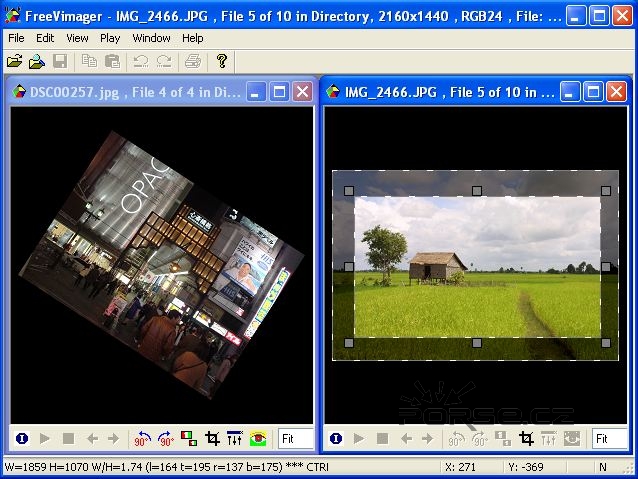Click rotate clockwise icon in IMG_2466 window

pyautogui.click(x=480, y=439)
